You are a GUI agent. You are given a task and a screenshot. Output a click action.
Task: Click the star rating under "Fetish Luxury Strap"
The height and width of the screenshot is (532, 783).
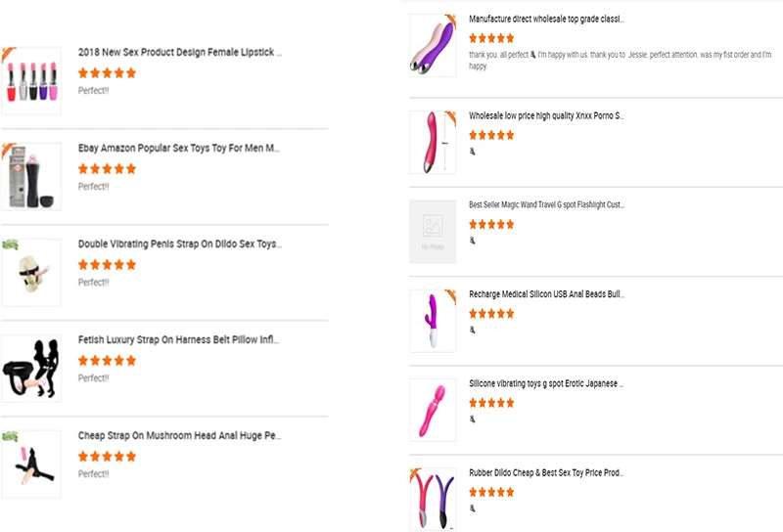107,361
